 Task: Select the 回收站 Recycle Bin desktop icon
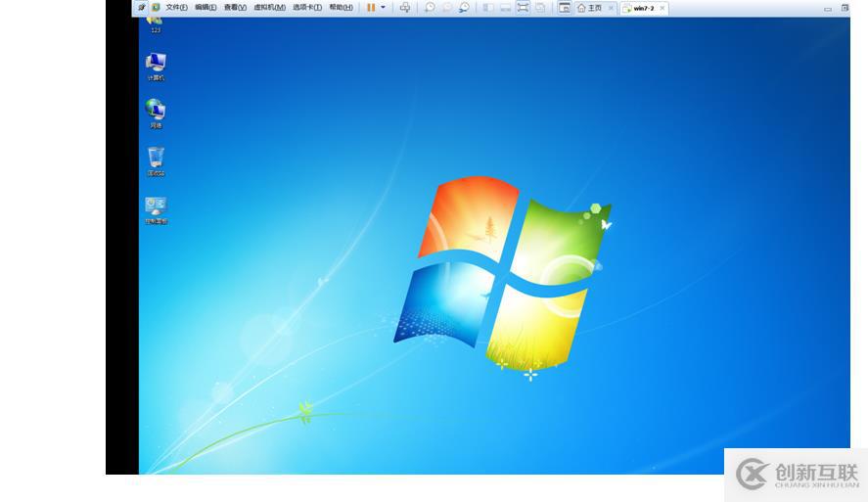tap(156, 161)
